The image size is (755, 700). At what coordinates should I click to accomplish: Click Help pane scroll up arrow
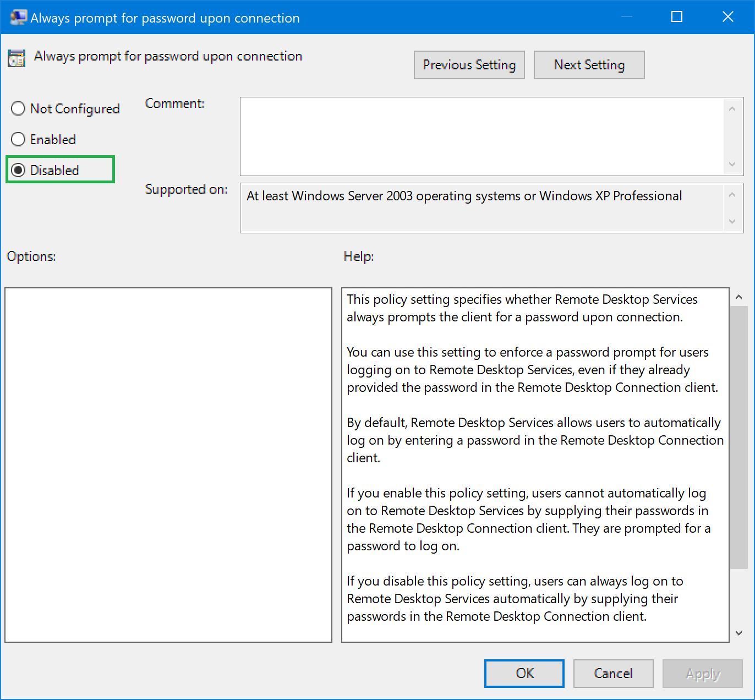738,297
